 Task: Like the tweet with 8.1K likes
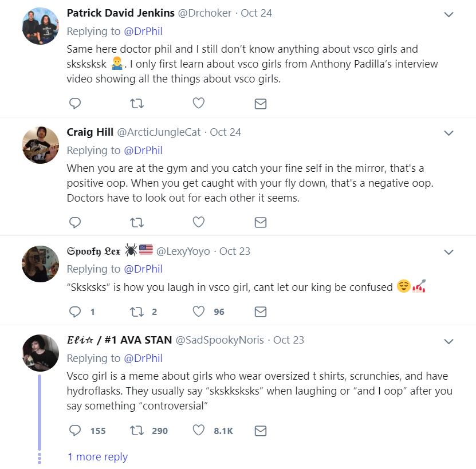point(199,431)
